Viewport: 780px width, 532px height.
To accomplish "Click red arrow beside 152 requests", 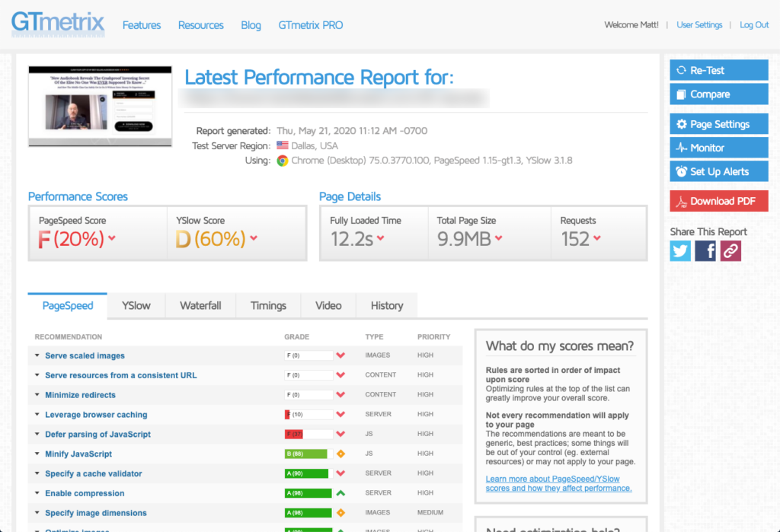I will 597,238.
